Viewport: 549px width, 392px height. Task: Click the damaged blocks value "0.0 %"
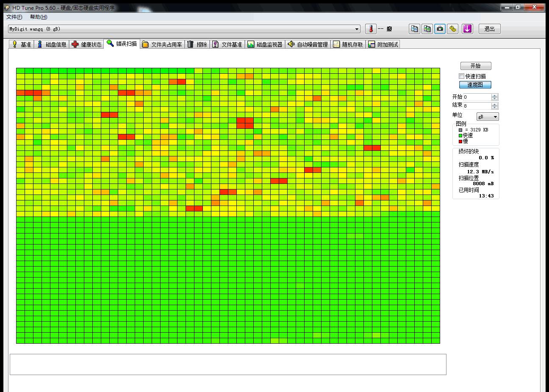click(x=486, y=158)
